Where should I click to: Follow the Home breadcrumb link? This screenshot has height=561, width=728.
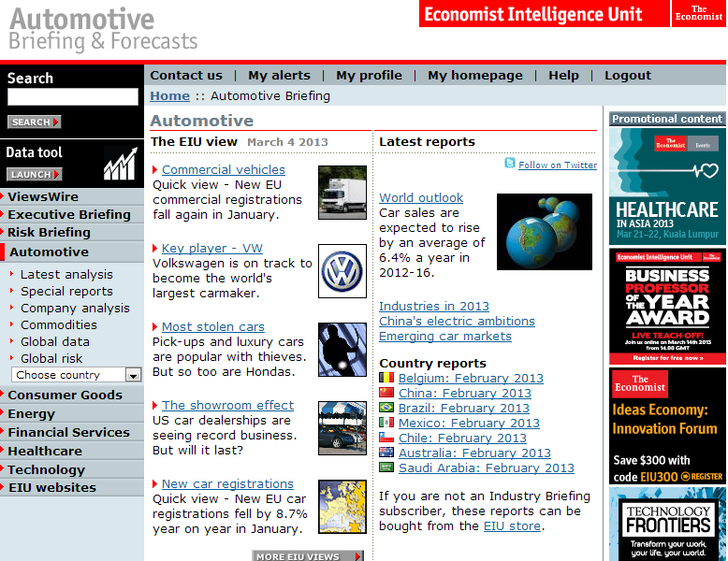click(170, 96)
